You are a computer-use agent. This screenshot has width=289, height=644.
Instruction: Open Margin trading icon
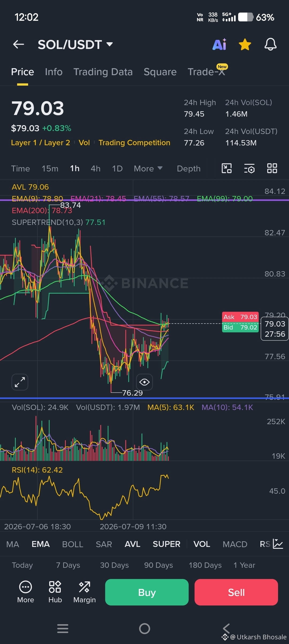[x=85, y=592]
